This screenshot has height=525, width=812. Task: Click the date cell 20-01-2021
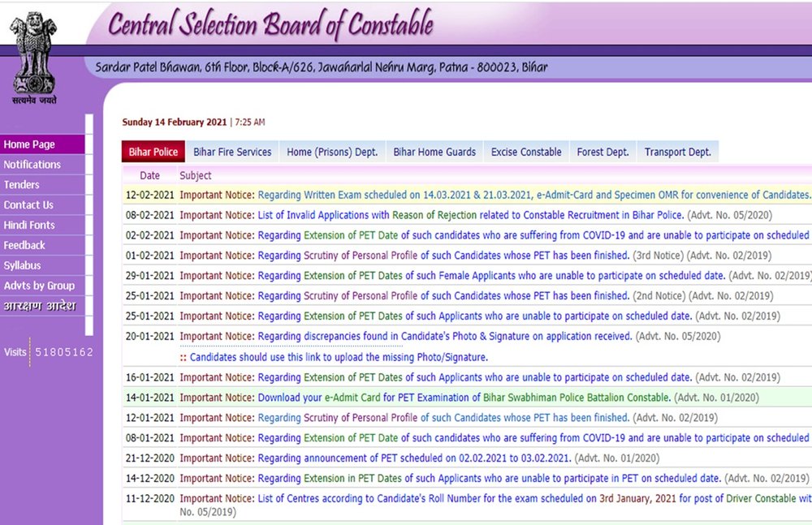149,337
